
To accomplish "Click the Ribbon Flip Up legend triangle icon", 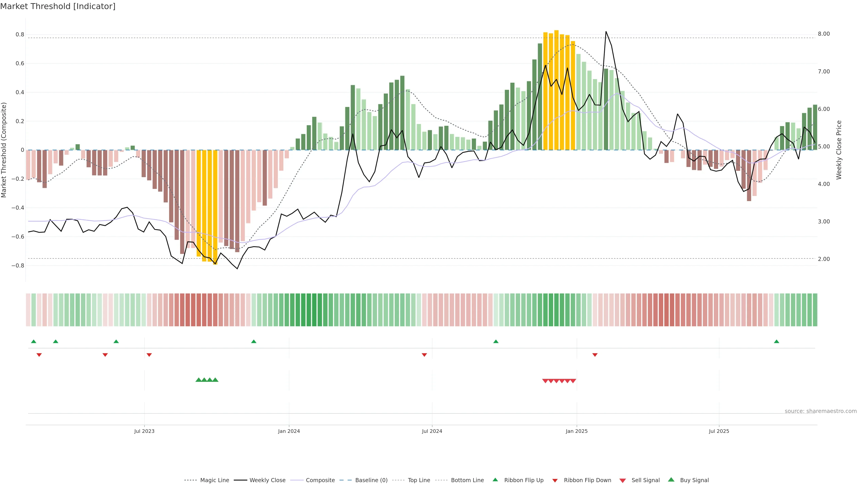I will 495,480.
